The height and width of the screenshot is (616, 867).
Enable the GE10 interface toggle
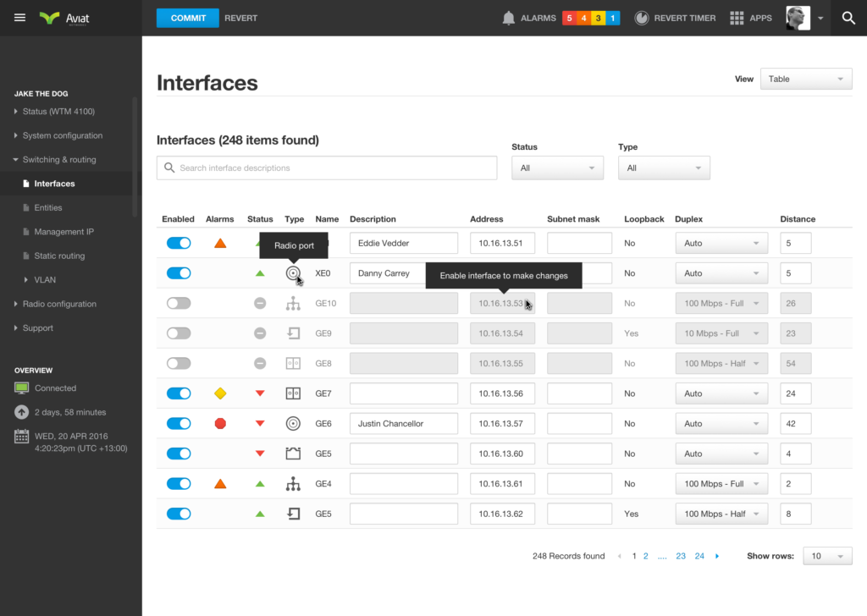point(179,303)
